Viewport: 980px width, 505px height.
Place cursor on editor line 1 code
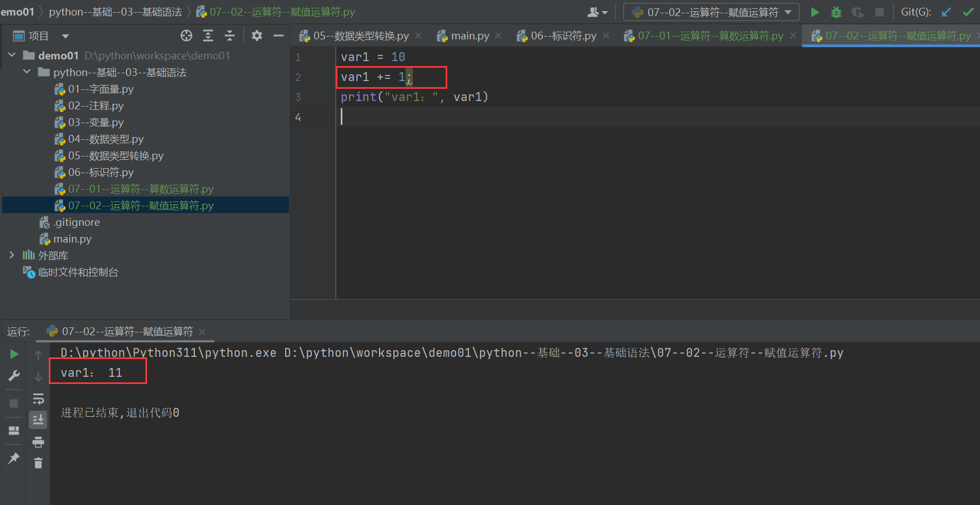(x=373, y=57)
